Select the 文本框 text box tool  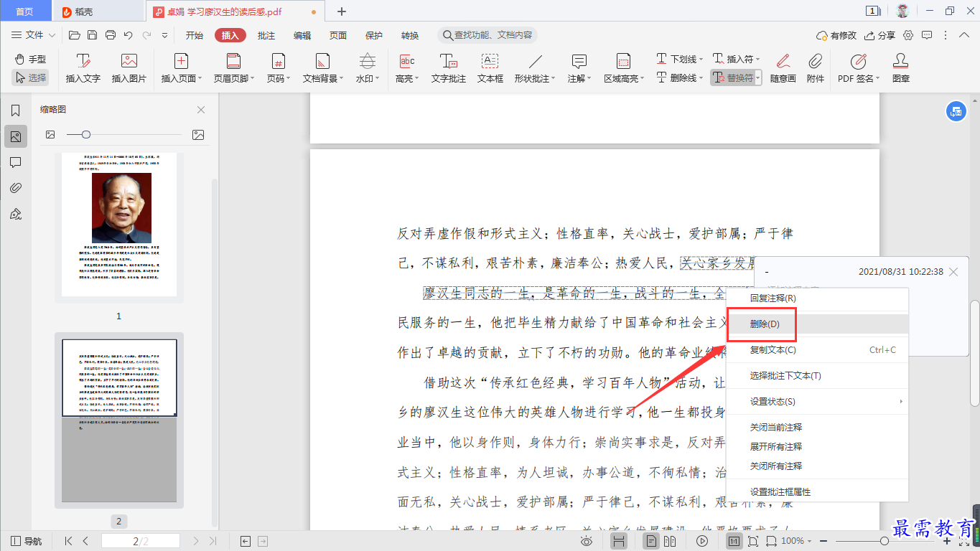tap(490, 68)
